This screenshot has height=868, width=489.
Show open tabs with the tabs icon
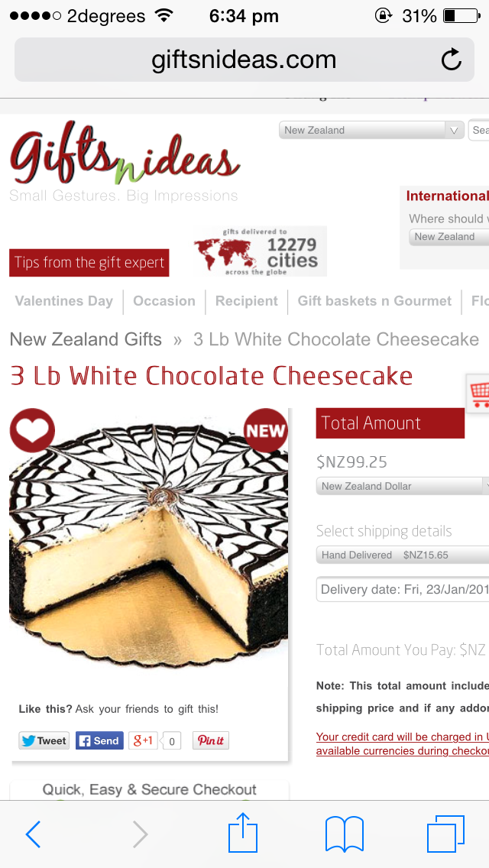(445, 834)
